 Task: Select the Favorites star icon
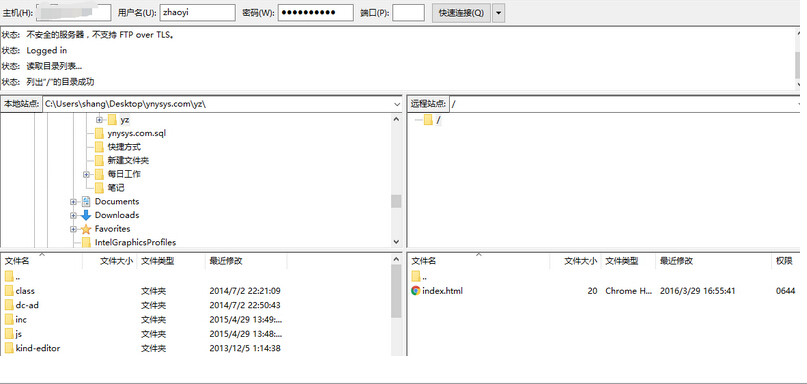click(x=86, y=229)
